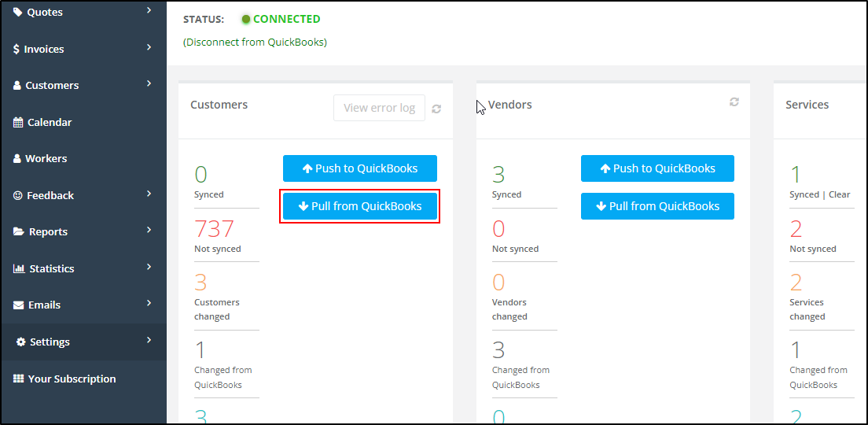Pull customers from QuickBooks
Viewport: 868px width, 425px height.
tap(360, 206)
